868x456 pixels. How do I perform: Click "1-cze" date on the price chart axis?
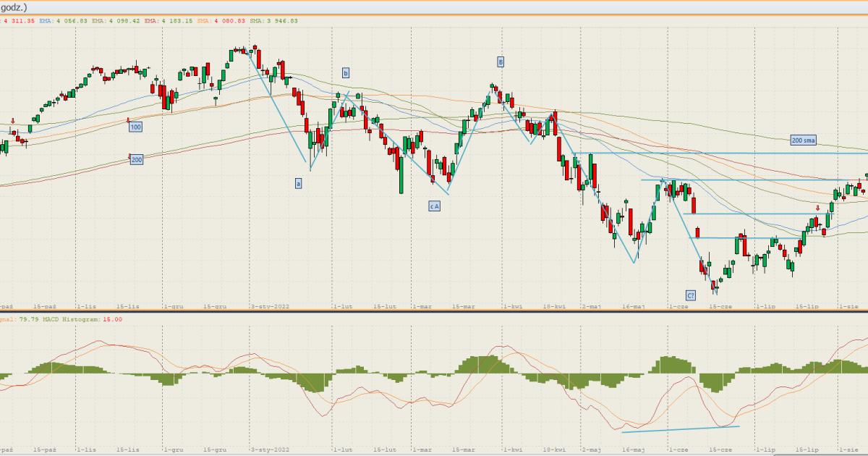coord(678,307)
